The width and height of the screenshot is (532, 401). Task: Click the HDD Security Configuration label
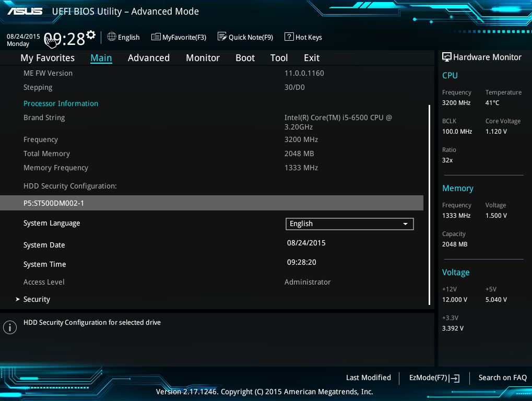point(70,186)
